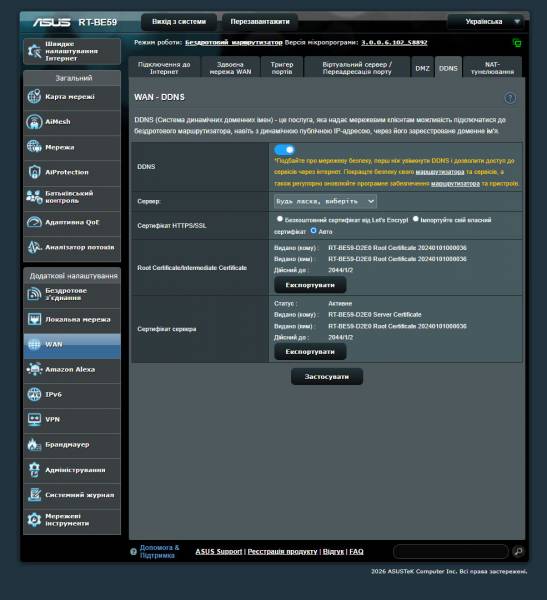Click the first маршрутизатора link in warning
This screenshot has width=547, height=600.
click(x=440, y=172)
